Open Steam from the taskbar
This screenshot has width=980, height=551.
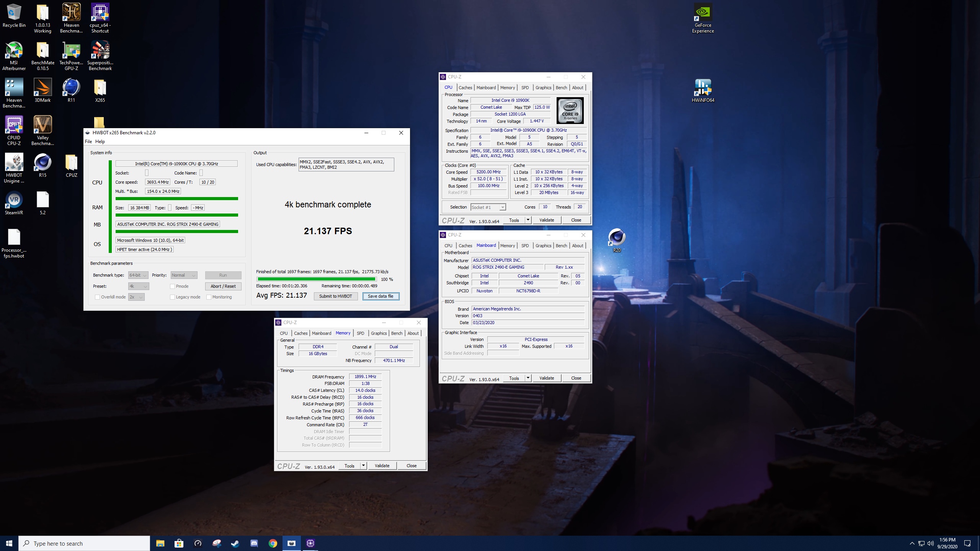[x=235, y=543]
